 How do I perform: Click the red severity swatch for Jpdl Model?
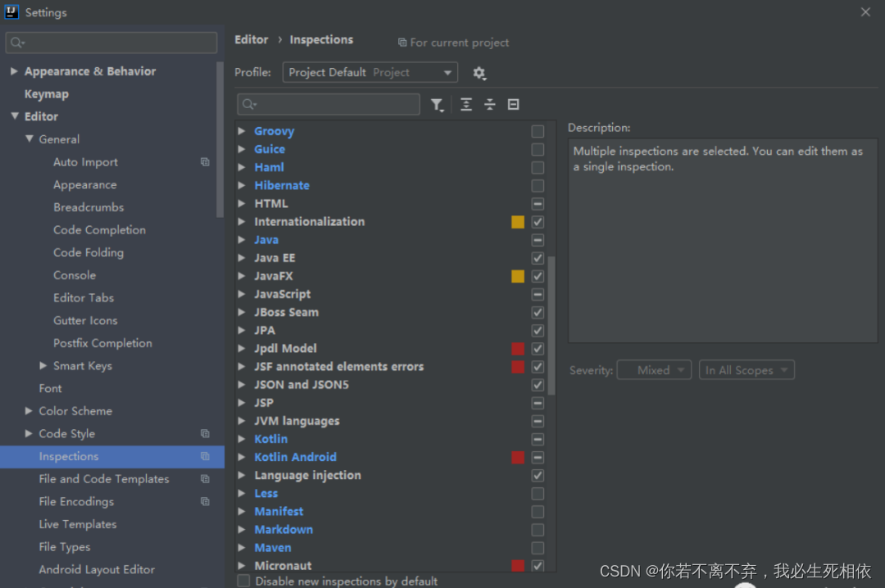point(518,349)
